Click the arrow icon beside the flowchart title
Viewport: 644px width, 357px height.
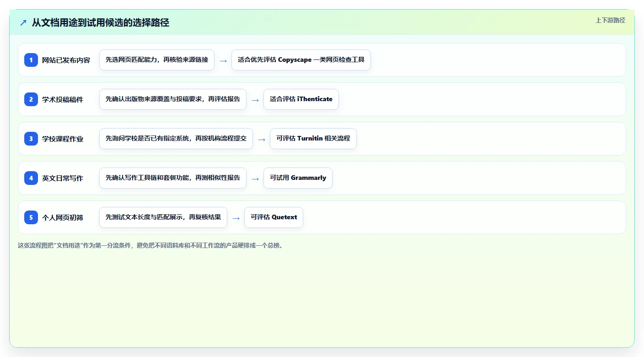(x=23, y=22)
